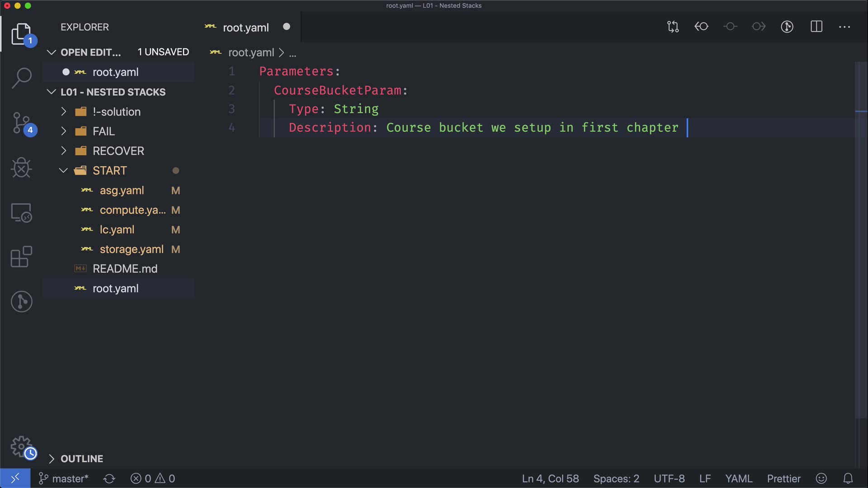Open storage.yaml in the file tree
The image size is (868, 488).
131,249
